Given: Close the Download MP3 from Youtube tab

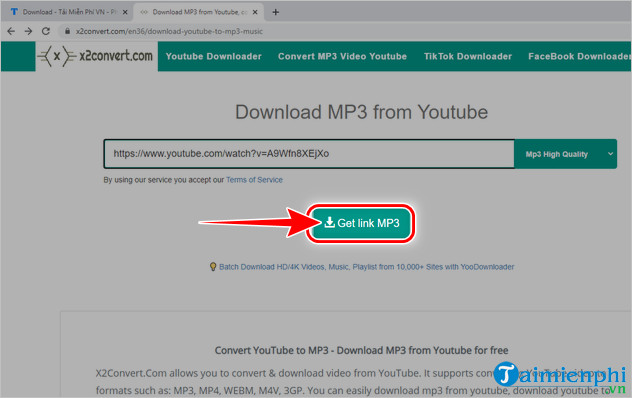Looking at the screenshot, I should pos(255,12).
